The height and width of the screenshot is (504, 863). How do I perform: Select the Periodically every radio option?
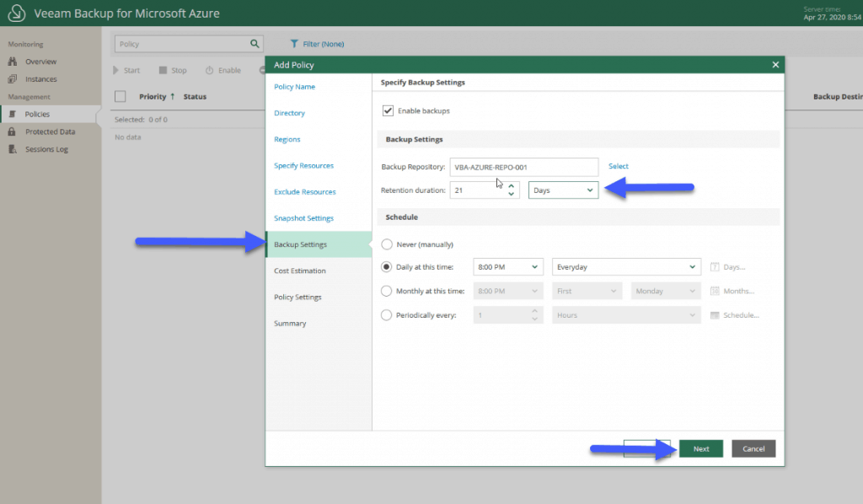(x=386, y=315)
